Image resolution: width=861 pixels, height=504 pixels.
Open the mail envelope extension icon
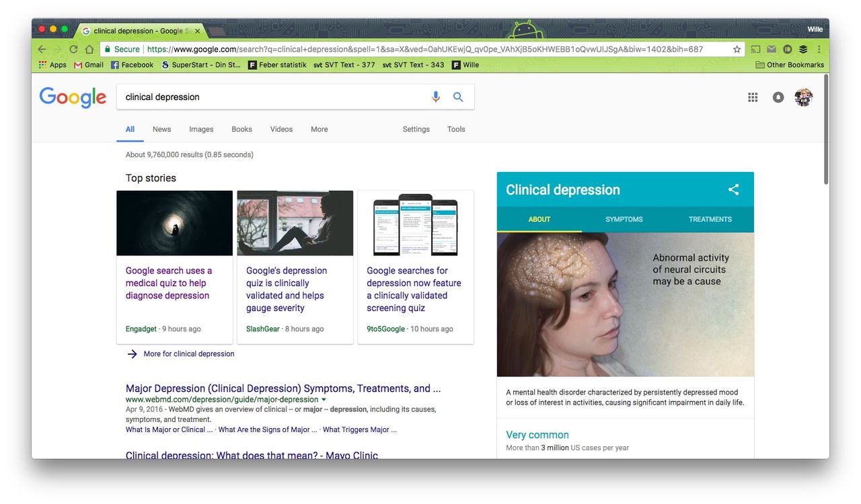click(772, 49)
